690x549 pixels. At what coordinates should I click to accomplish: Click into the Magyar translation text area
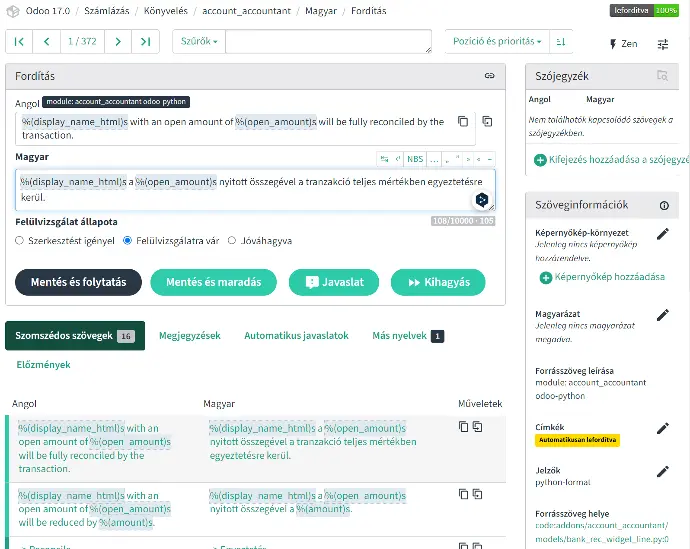pos(255,190)
